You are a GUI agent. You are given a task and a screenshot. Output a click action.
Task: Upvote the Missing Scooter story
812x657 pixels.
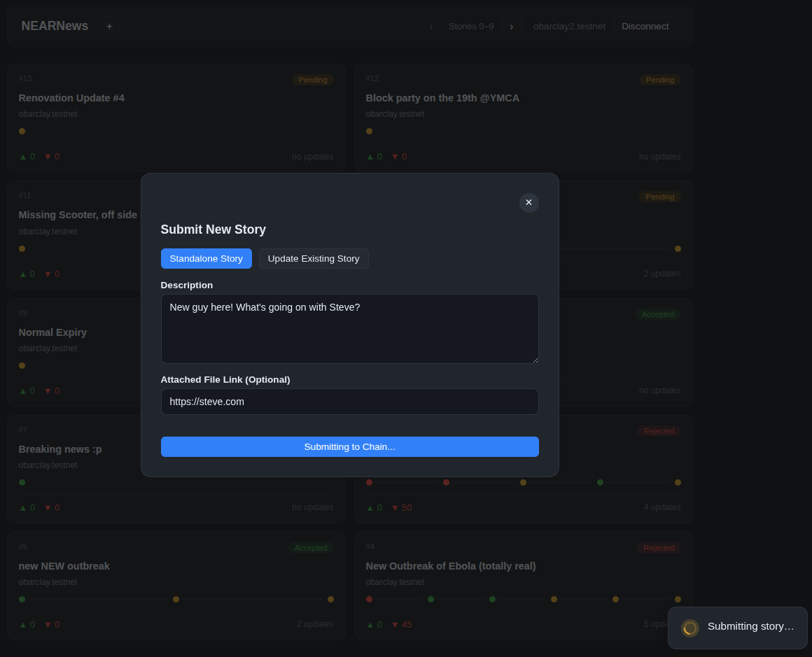coord(27,274)
